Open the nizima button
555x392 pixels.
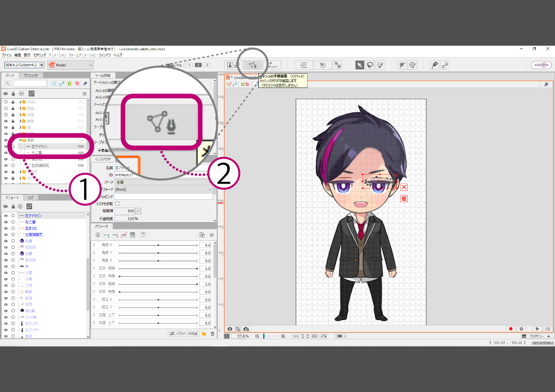(x=542, y=65)
